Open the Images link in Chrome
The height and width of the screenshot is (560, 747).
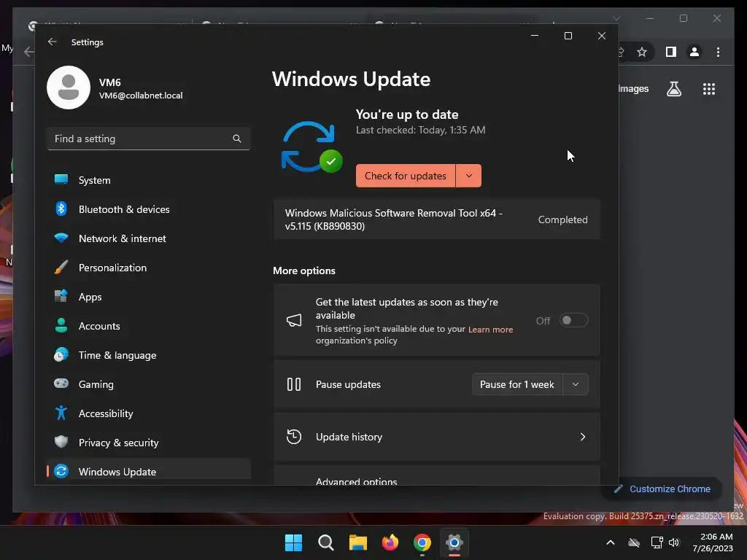[x=633, y=88]
